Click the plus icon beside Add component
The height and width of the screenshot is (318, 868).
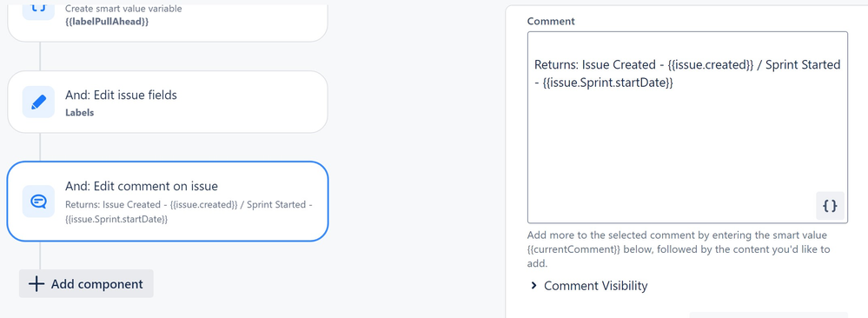click(x=36, y=284)
